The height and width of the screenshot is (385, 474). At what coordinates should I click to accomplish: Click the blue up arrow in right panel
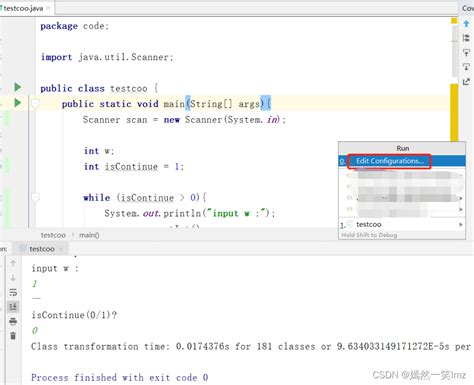coord(466,24)
